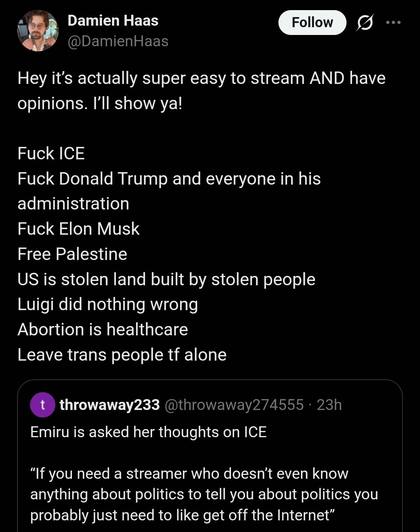The height and width of the screenshot is (532, 420).
Task: Click the @DamienHaas handle
Action: 118,41
